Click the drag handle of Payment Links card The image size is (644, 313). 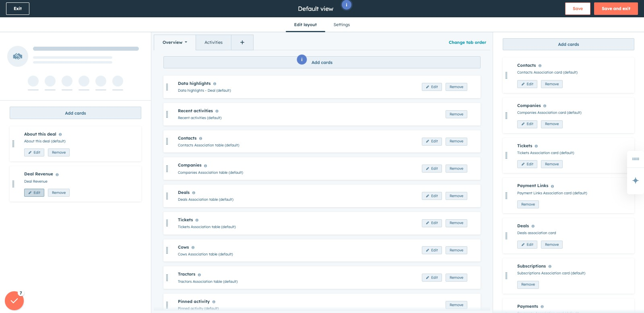click(506, 196)
